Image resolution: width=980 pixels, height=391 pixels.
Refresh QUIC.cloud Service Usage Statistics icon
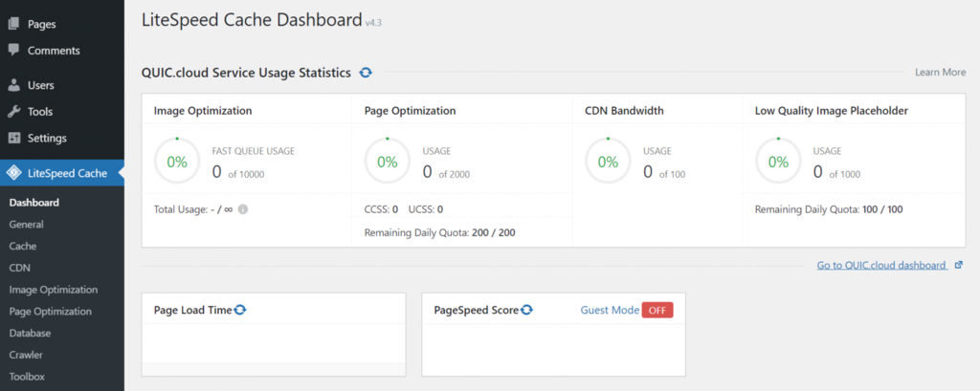tap(366, 73)
